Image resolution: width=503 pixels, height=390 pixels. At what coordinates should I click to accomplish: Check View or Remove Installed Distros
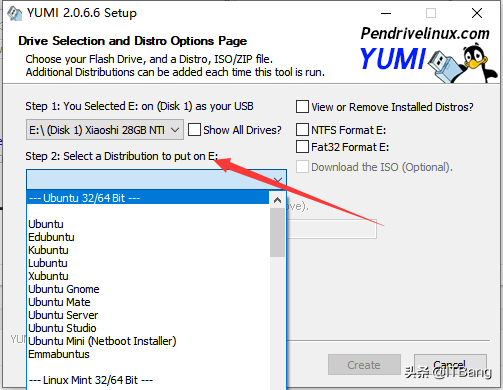coord(302,107)
